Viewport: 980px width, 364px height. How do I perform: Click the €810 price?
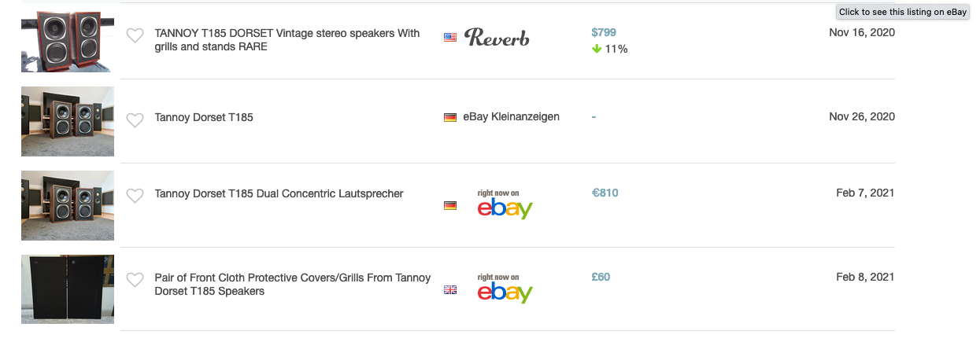point(605,193)
